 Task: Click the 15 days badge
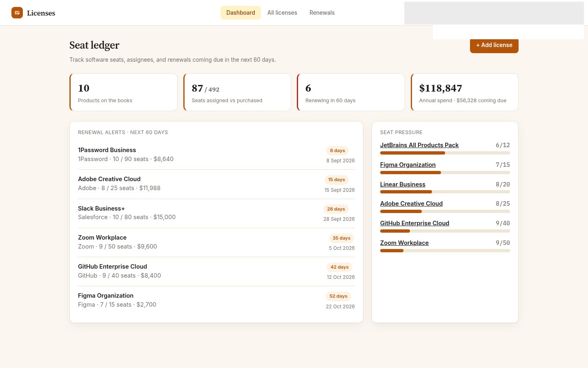tap(336, 180)
